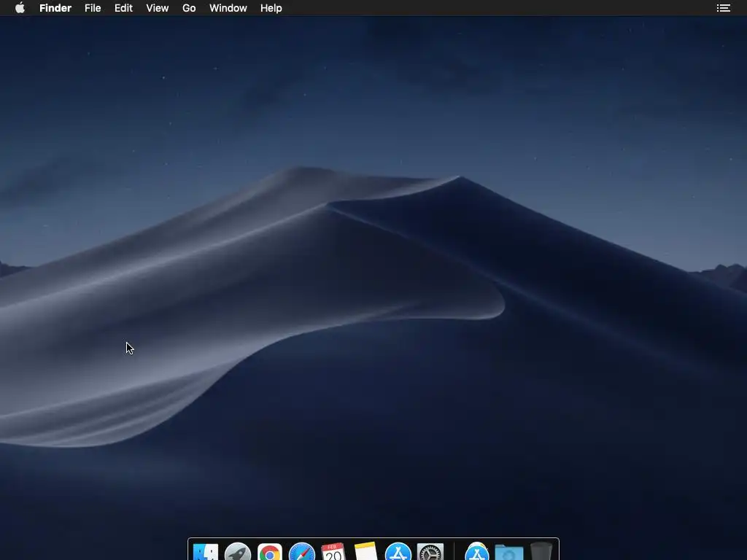747x560 pixels.
Task: Open Finder from the Dock
Action: (205, 551)
